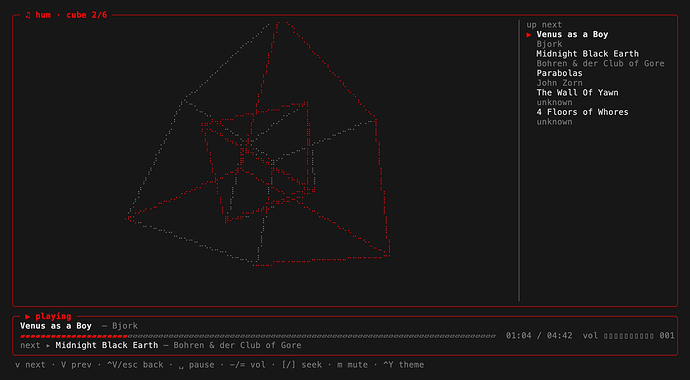Click 'Bohren & der Club of Gore' in the queue
The height and width of the screenshot is (380, 690).
click(x=600, y=63)
